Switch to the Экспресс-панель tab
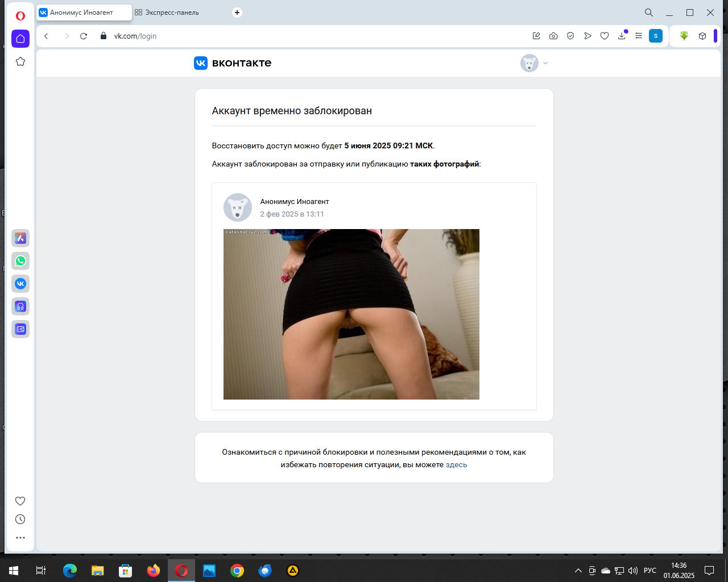This screenshot has width=728, height=582. coord(172,13)
